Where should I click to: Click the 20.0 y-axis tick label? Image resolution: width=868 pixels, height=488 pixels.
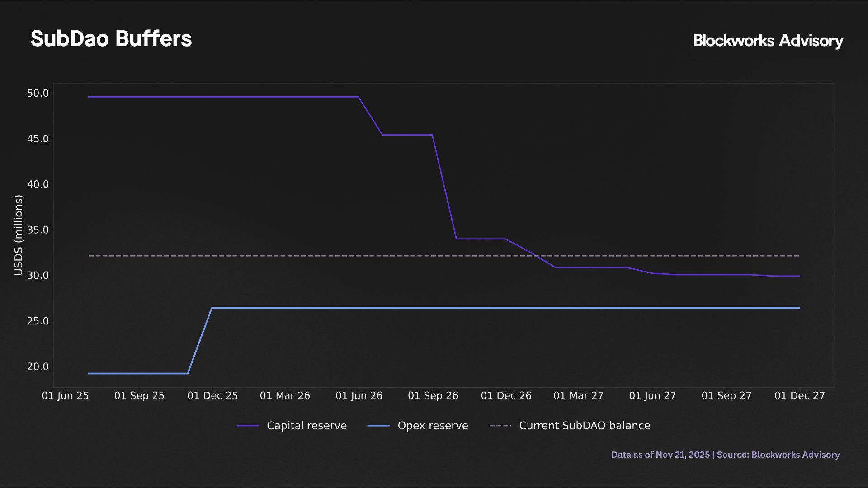38,366
